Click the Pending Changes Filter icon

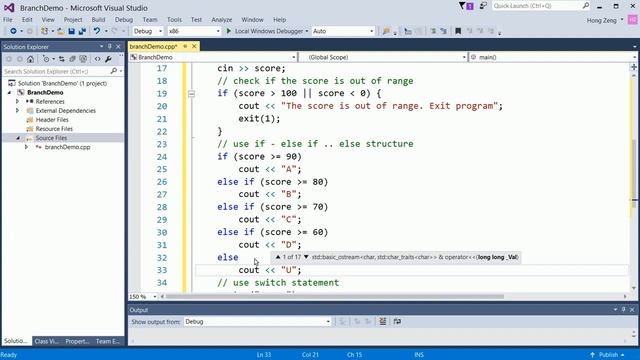click(x=46, y=59)
